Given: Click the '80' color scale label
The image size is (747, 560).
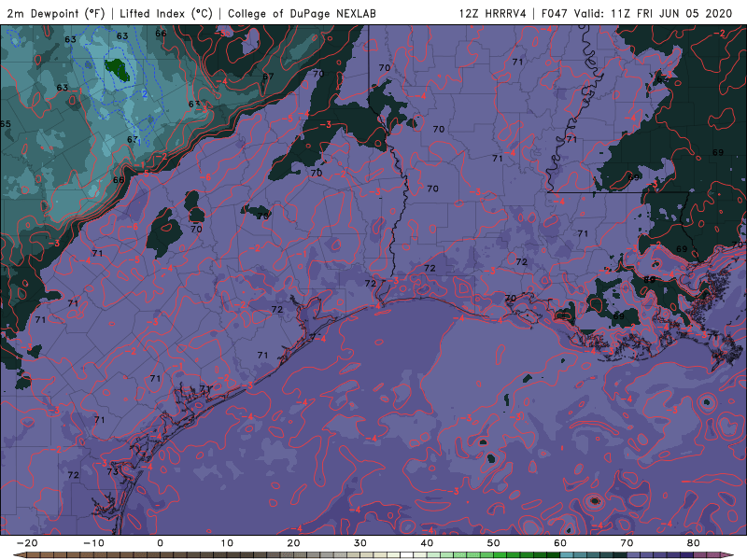Looking at the screenshot, I should click(x=694, y=543).
